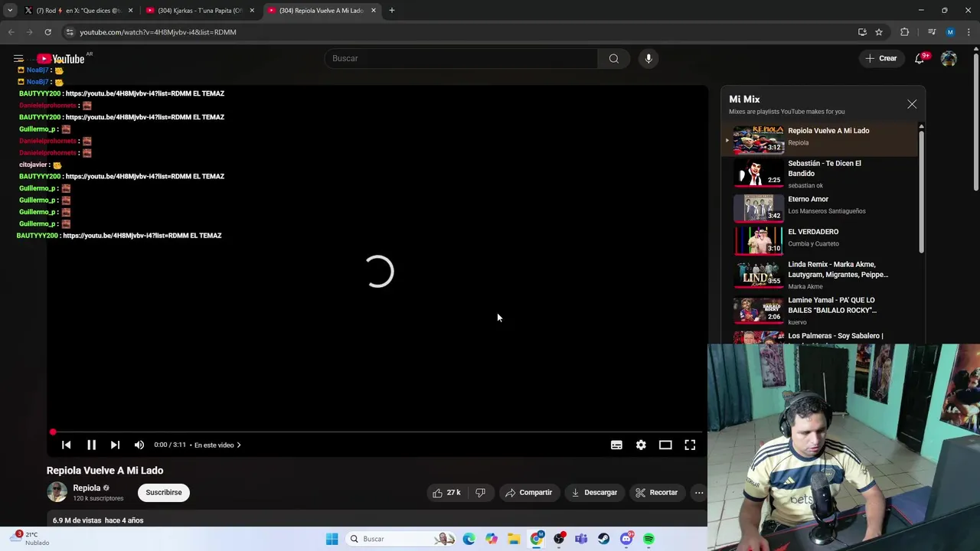This screenshot has width=980, height=551.
Task: Open Steam from the taskbar
Action: (603, 539)
